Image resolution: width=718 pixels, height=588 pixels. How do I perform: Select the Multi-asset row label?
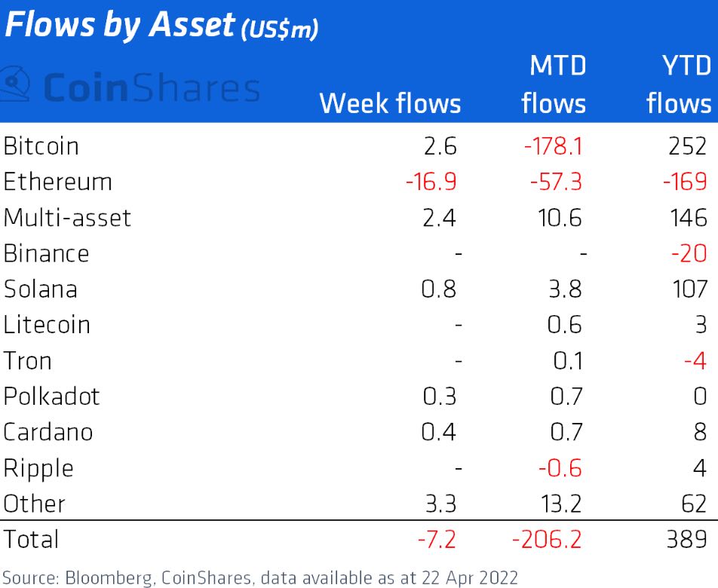[x=67, y=217]
